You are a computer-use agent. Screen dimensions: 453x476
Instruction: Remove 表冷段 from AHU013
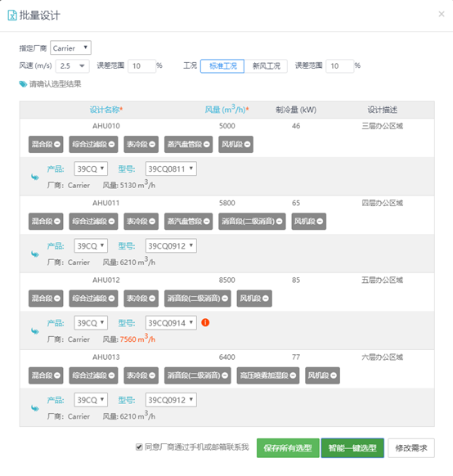[x=152, y=375]
